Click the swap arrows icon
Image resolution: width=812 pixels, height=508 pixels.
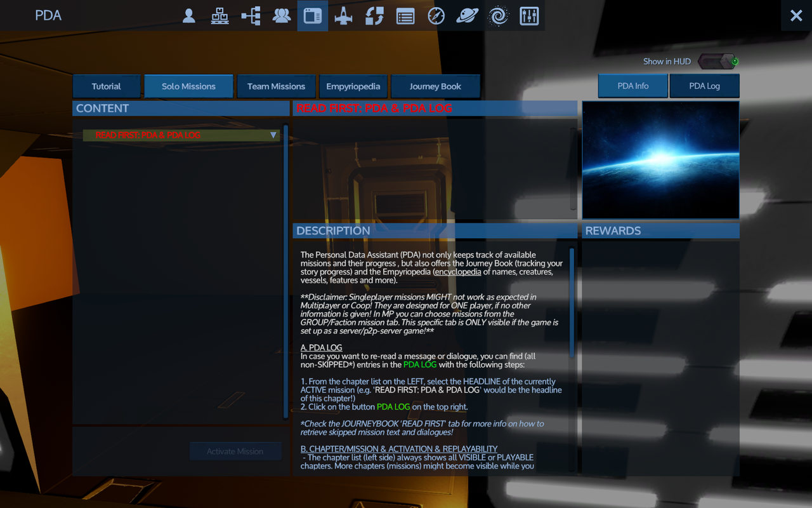click(x=374, y=16)
